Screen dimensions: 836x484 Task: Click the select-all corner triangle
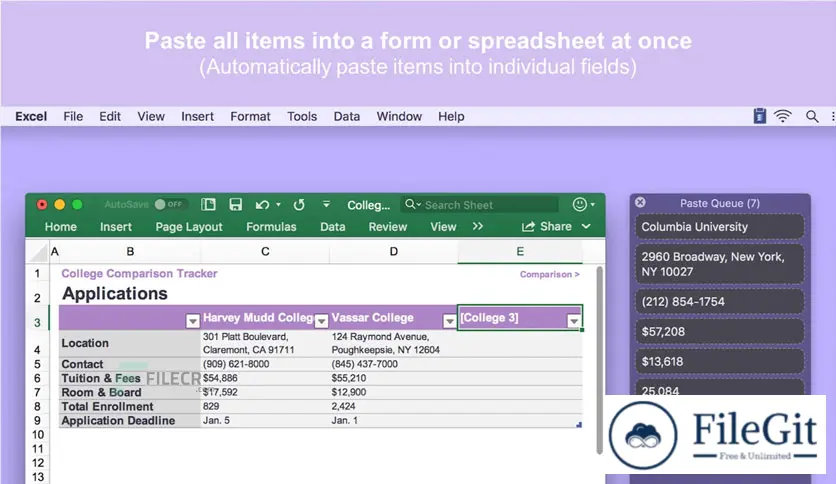(x=37, y=252)
